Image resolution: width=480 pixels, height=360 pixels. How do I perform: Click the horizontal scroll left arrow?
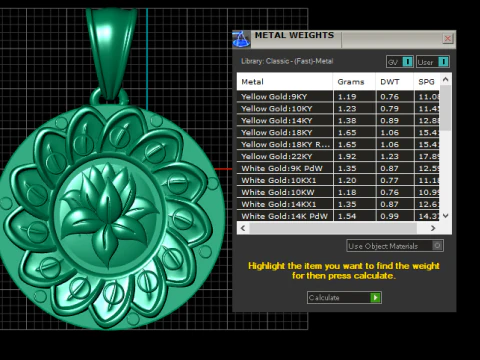(243, 228)
